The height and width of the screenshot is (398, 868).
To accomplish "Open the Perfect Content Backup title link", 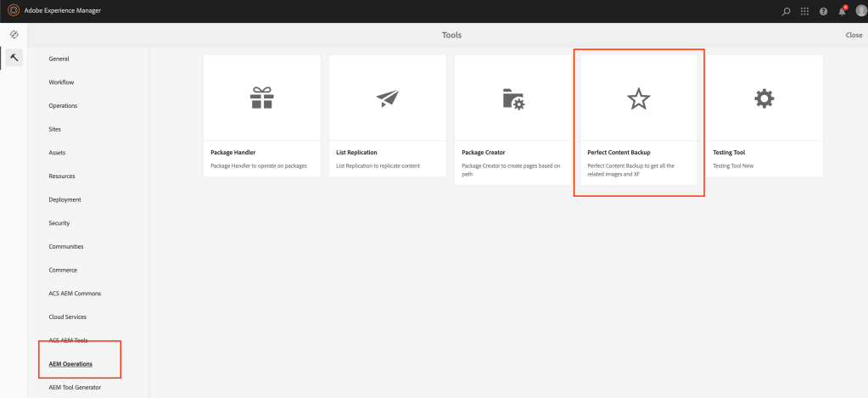I will [x=618, y=153].
